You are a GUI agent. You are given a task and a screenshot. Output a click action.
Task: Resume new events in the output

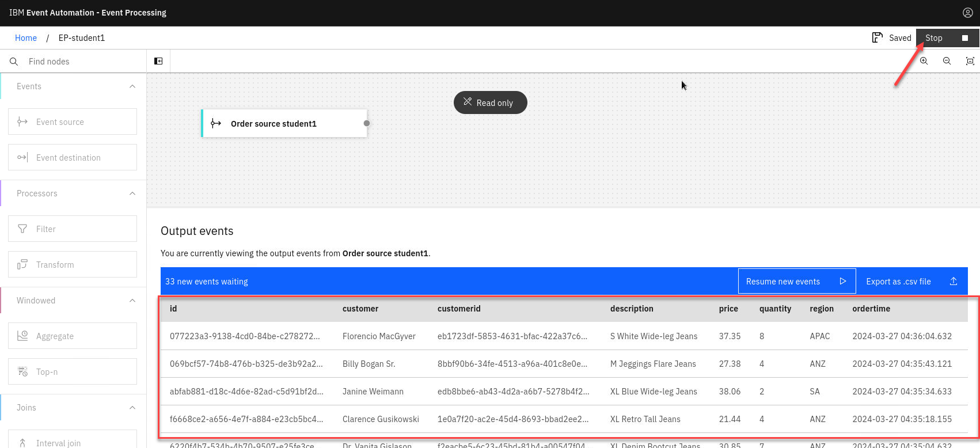(x=796, y=281)
